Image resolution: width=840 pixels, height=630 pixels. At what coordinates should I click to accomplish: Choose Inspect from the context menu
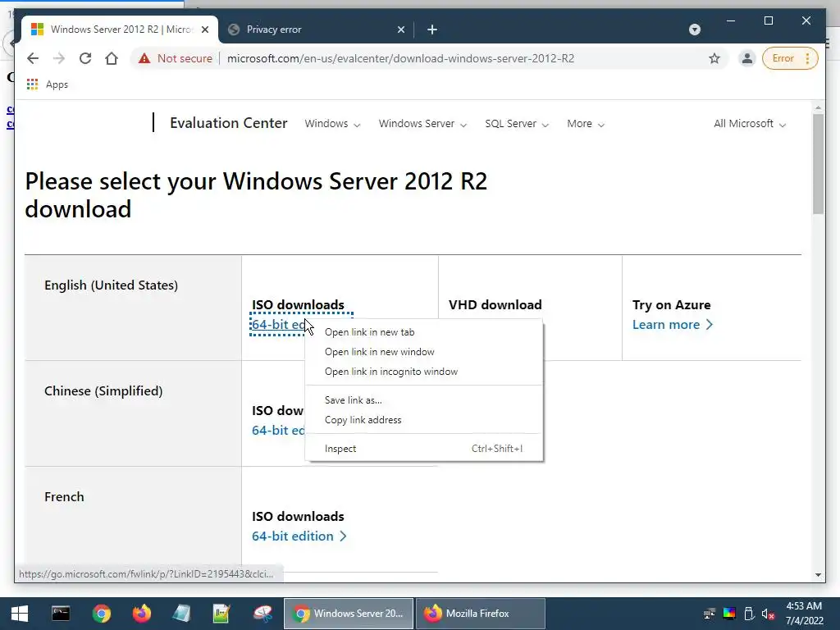(424, 449)
